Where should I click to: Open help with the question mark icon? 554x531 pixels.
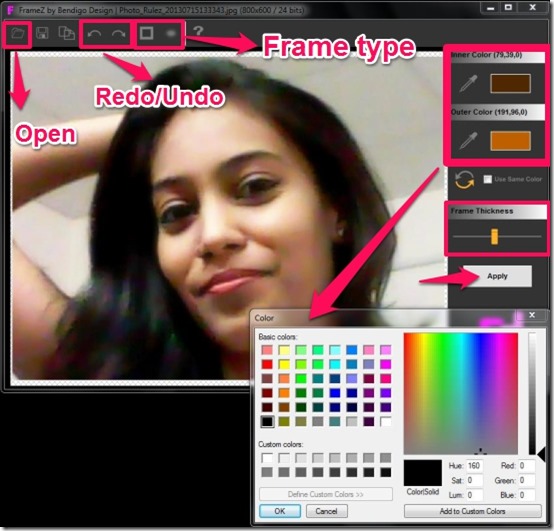(198, 31)
